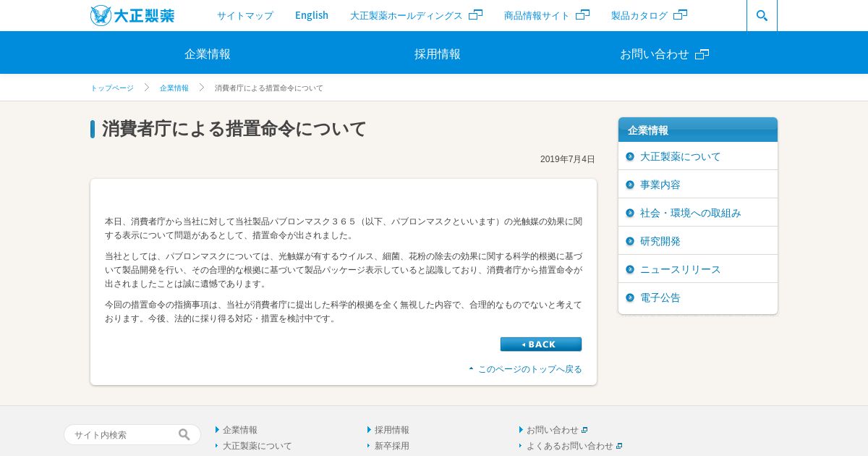This screenshot has width=868, height=456.
Task: Click external-link icon beside お問い合わせ in blue nav
Action: coord(702,54)
